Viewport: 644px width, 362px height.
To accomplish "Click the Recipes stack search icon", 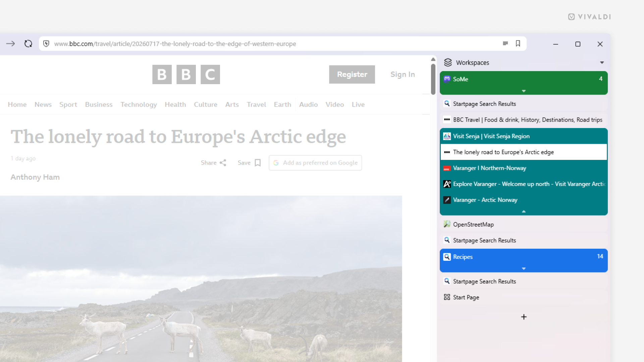I will coord(447,257).
